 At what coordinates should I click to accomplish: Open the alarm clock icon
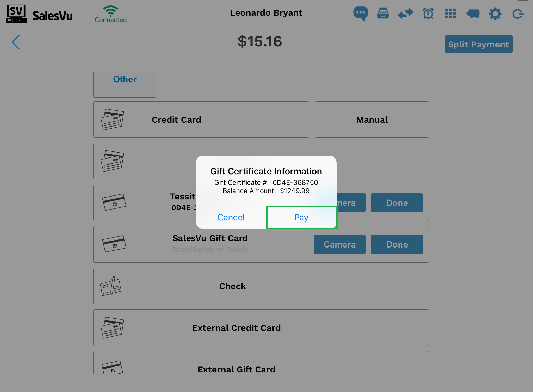click(428, 14)
